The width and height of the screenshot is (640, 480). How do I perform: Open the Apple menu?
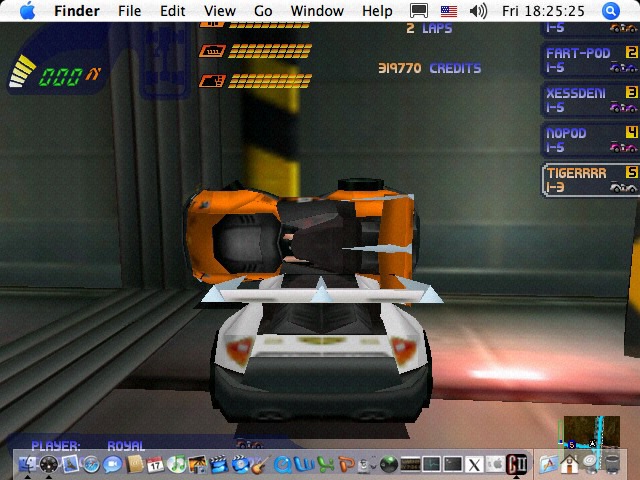click(x=27, y=11)
